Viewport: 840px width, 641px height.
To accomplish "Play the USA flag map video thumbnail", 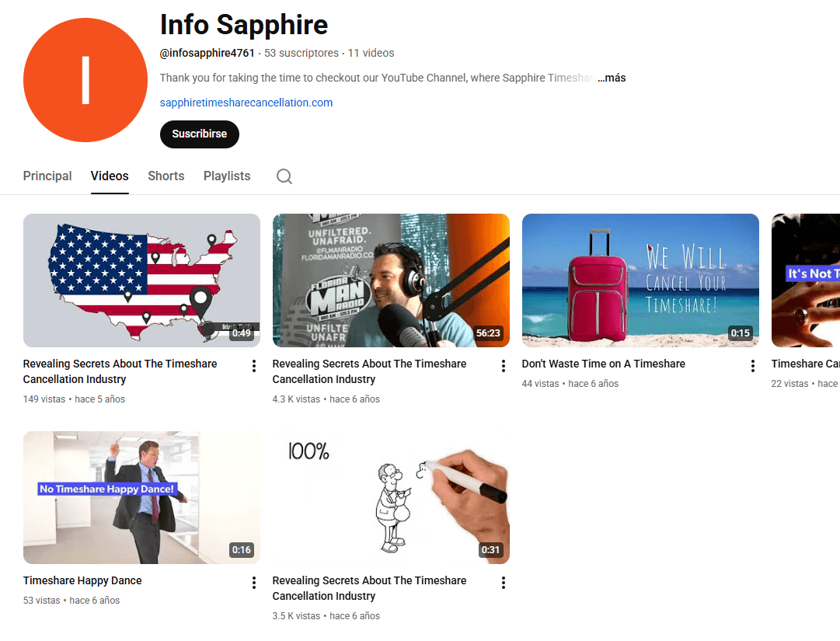I will [141, 280].
